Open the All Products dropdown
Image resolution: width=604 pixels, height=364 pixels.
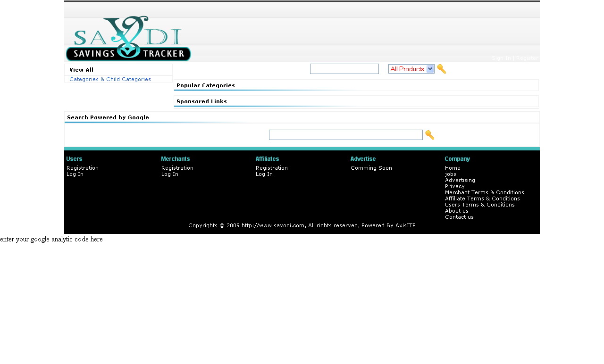pyautogui.click(x=411, y=69)
